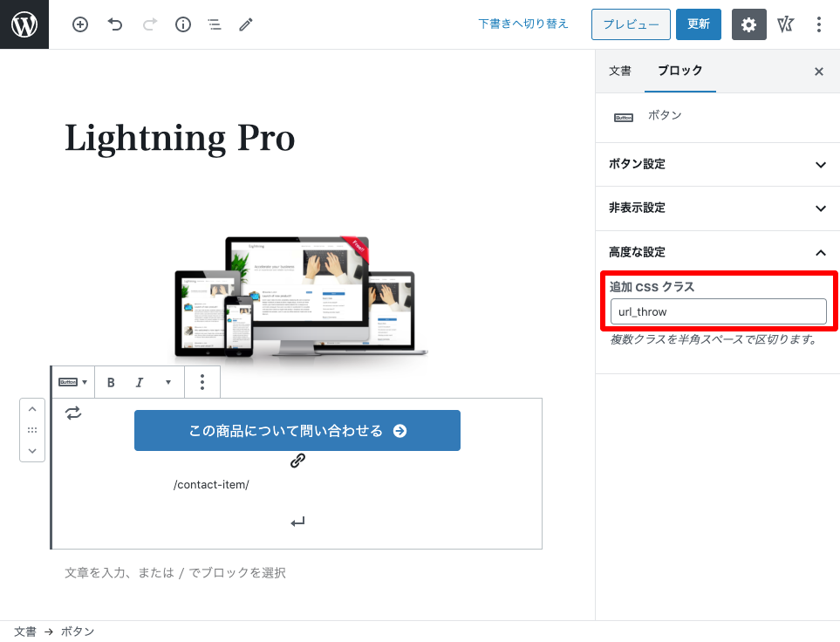The image size is (840, 642).
Task: Expand the ボタン設定 panel
Action: [x=717, y=165]
